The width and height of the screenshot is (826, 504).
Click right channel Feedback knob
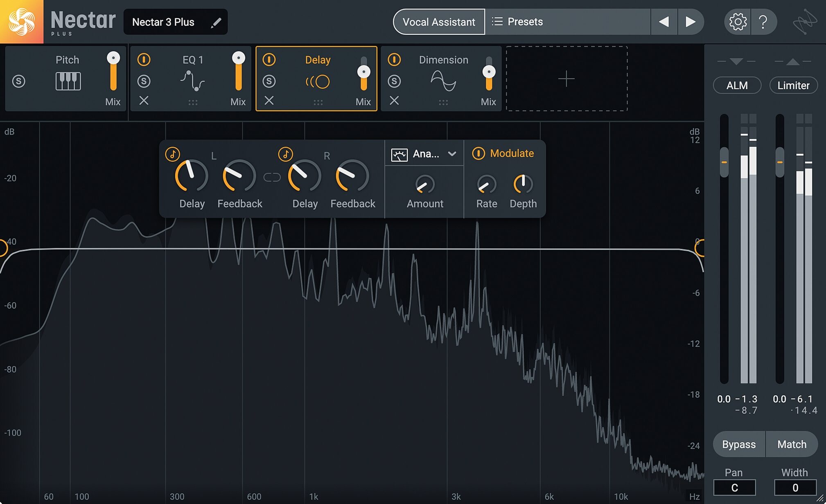tap(352, 176)
